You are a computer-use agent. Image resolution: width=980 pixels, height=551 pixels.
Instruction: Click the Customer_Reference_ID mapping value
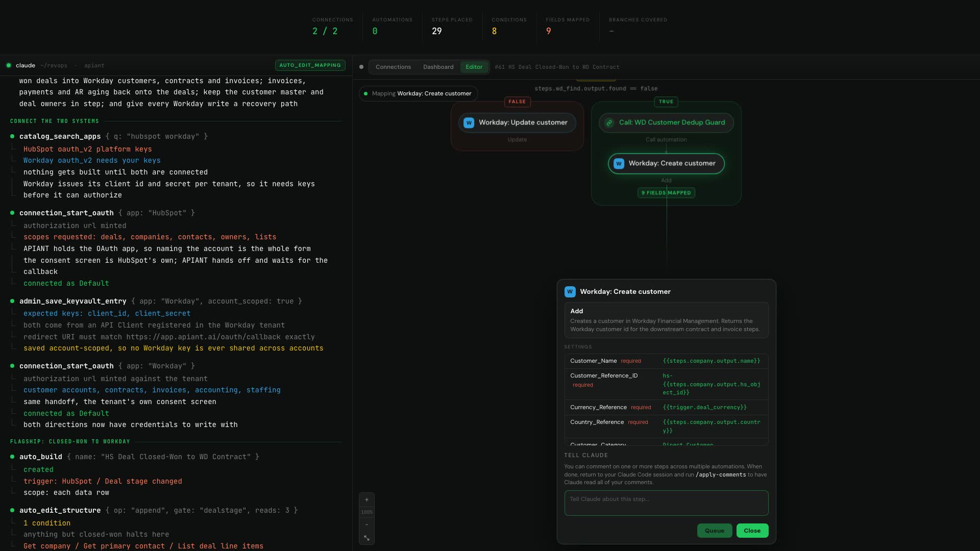pos(712,384)
